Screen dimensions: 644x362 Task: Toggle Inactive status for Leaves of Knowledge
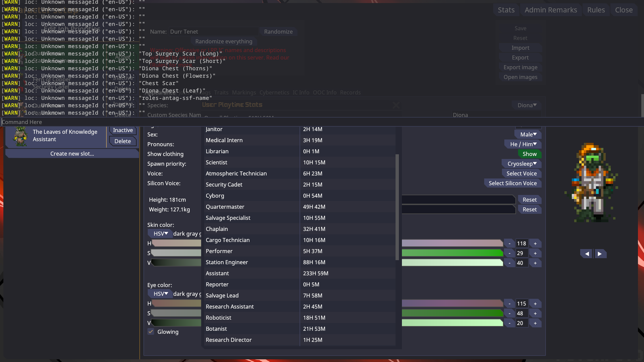[123, 130]
